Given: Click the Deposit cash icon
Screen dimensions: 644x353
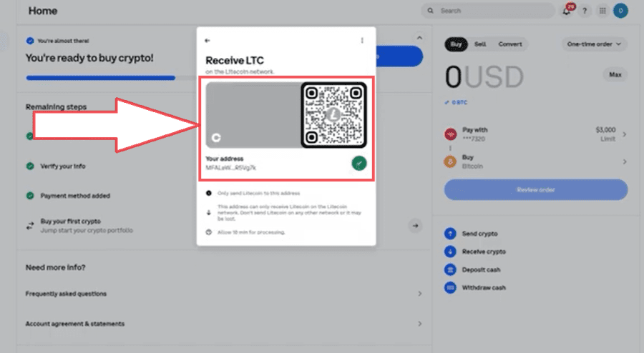Looking at the screenshot, I should click(x=450, y=270).
